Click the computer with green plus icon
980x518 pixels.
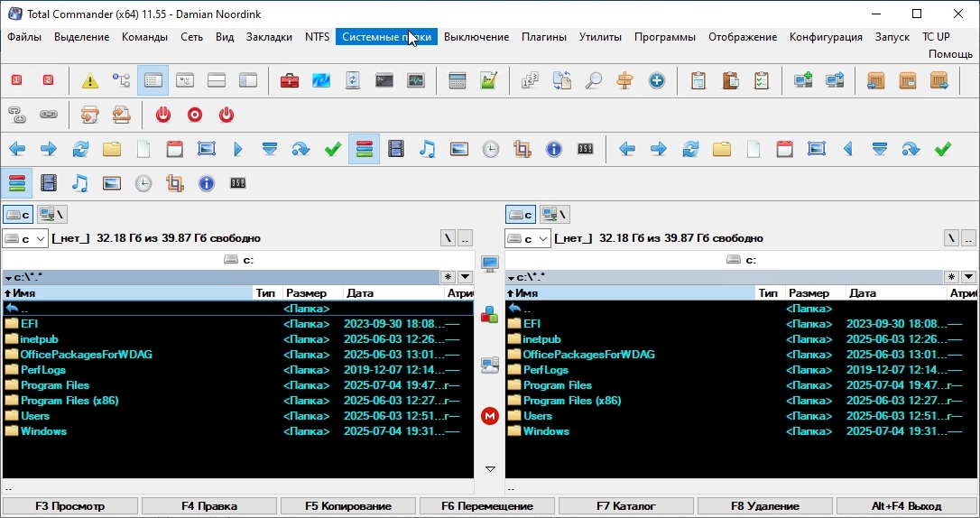803,80
